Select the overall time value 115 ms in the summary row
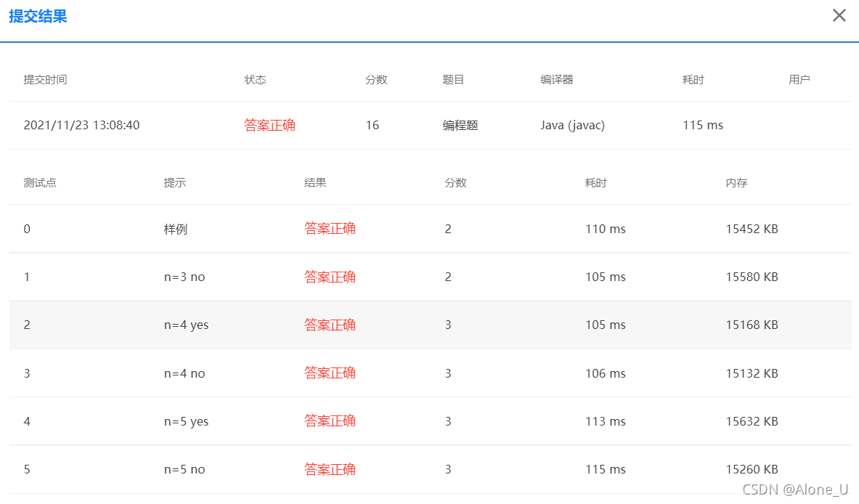The height and width of the screenshot is (504, 859). (x=703, y=125)
